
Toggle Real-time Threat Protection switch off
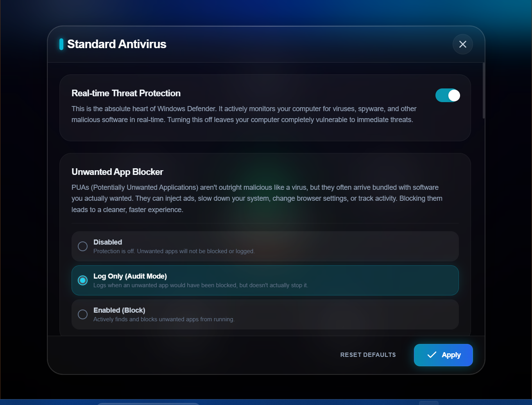448,95
